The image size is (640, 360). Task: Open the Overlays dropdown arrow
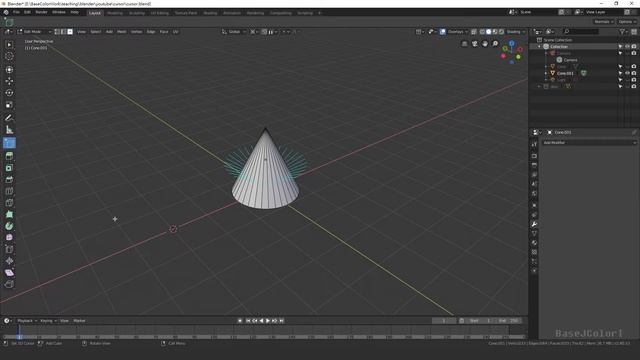point(466,31)
